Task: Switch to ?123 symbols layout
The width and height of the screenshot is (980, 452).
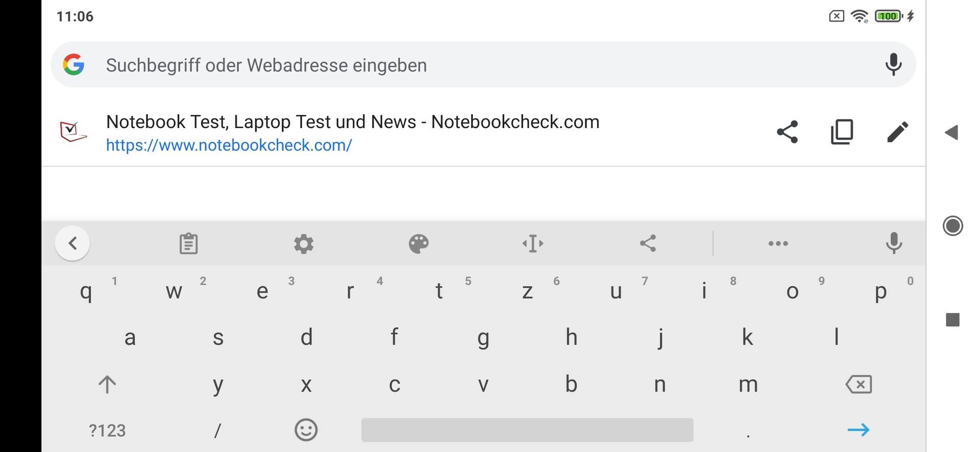Action: 107,431
